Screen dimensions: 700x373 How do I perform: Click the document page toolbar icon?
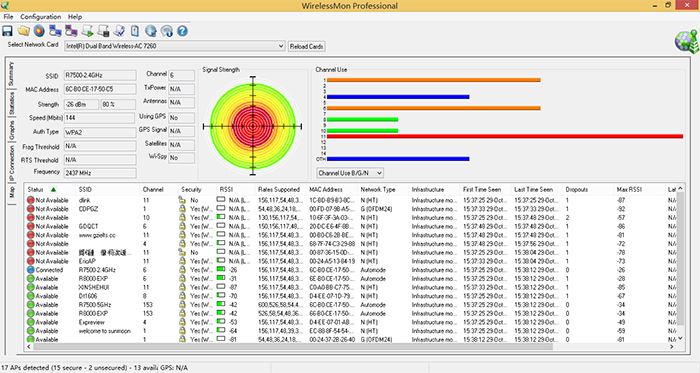click(135, 31)
